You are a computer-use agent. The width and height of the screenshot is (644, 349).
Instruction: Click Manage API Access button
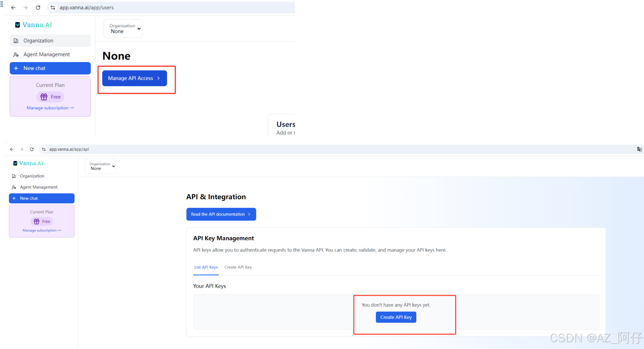[x=134, y=78]
